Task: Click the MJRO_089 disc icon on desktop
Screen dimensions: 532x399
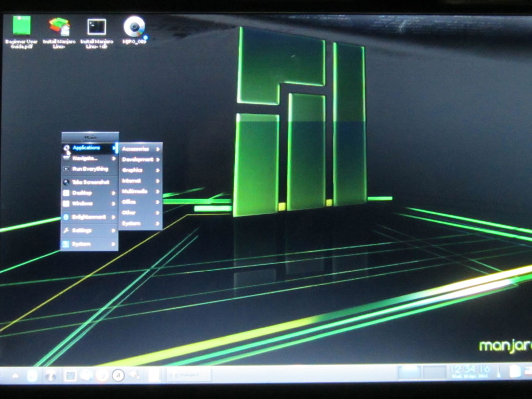Action: (134, 30)
